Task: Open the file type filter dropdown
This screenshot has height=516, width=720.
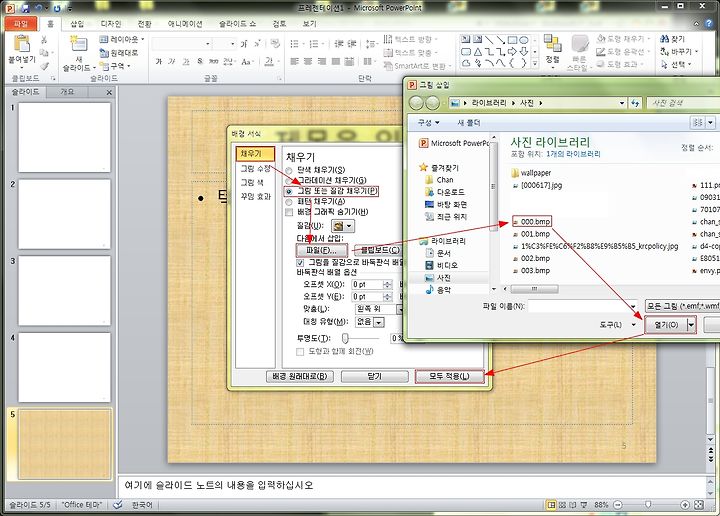Action: (682, 306)
